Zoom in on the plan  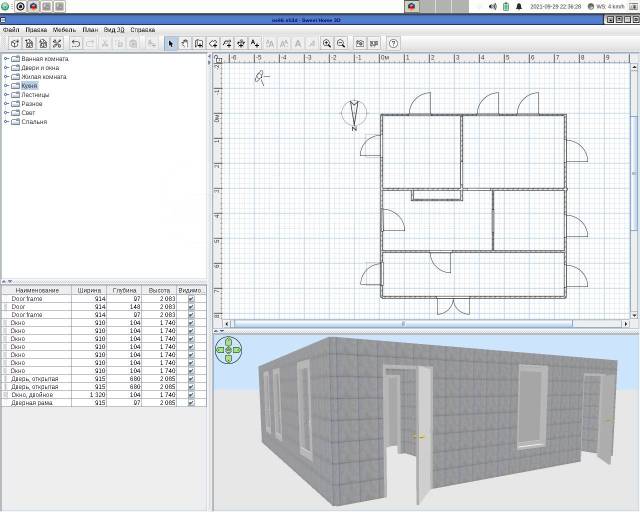click(x=327, y=43)
